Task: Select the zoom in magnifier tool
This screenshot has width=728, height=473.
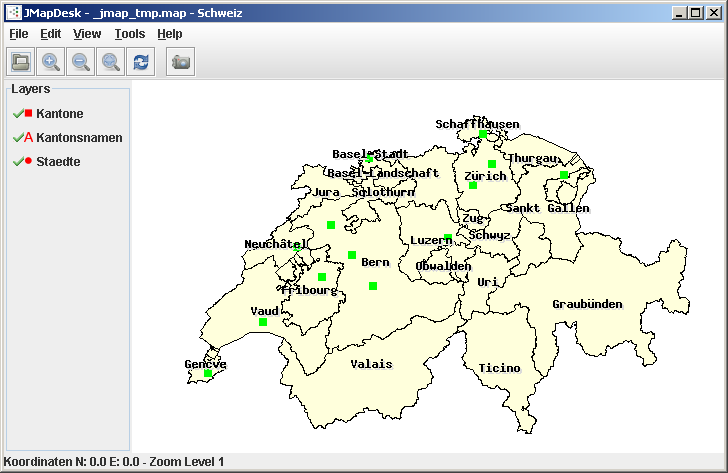Action: pyautogui.click(x=50, y=62)
